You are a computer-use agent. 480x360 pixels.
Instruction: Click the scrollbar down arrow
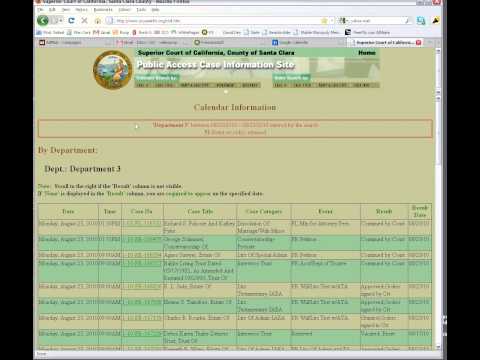438,347
